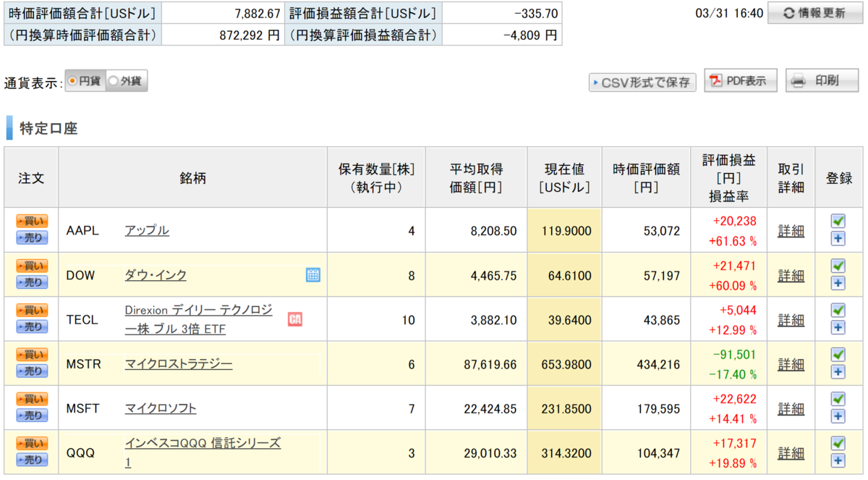Click the 653.9800 current price cell
The width and height of the screenshot is (868, 480).
point(564,364)
